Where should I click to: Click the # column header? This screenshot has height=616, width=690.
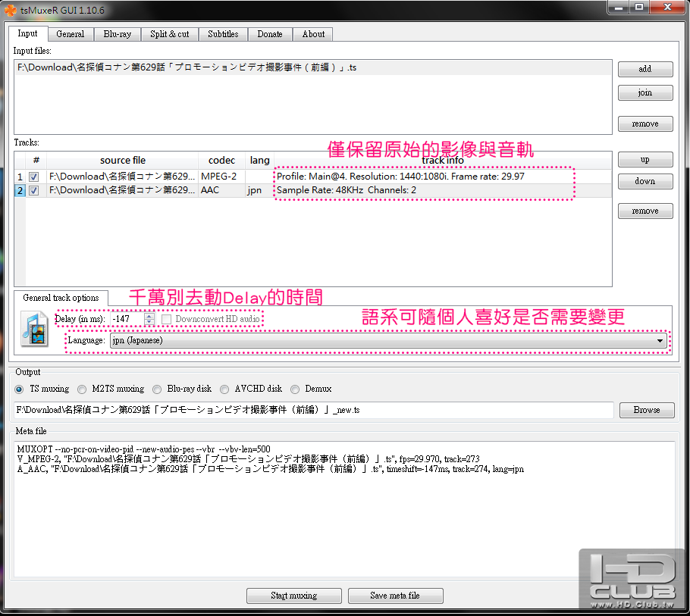coord(36,161)
